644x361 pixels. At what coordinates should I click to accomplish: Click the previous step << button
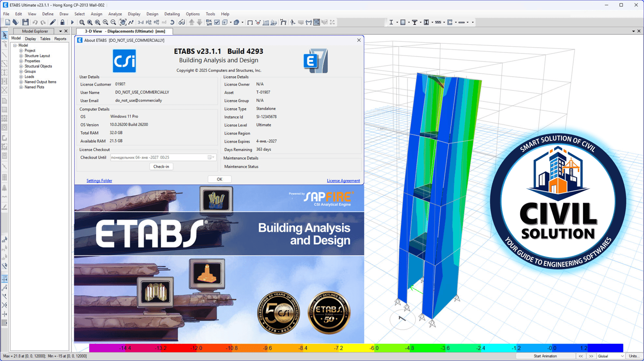pos(581,356)
